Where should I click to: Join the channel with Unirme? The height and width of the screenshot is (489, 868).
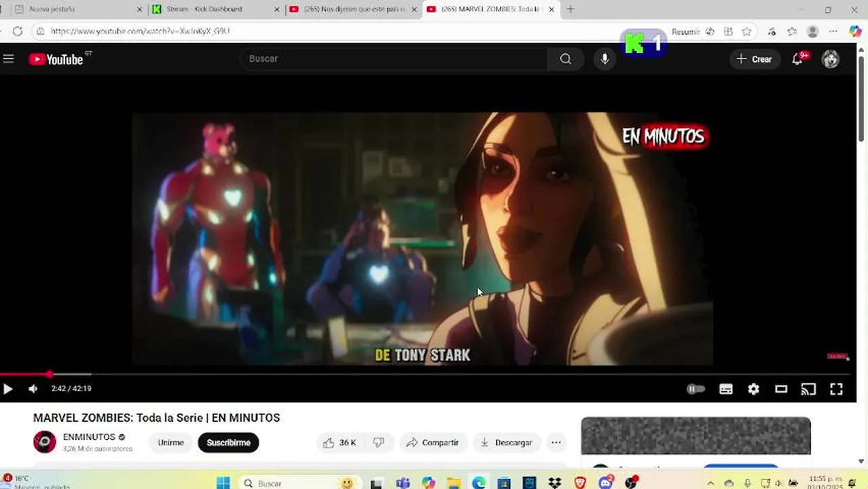pos(170,442)
